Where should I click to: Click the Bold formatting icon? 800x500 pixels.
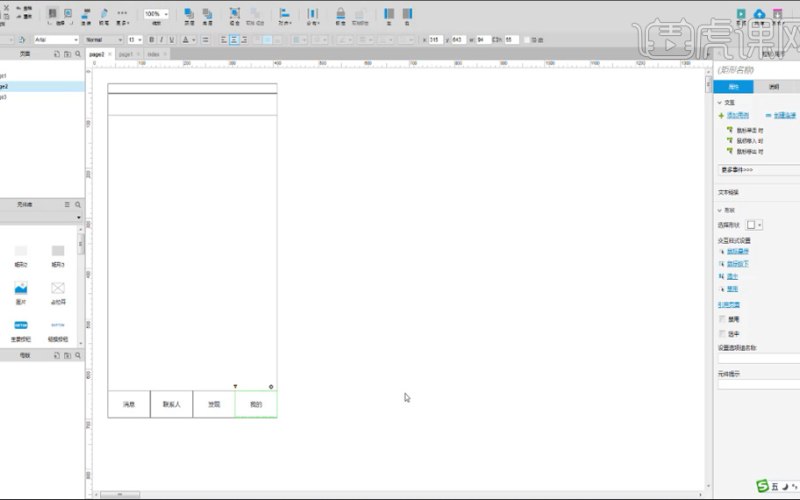click(152, 40)
